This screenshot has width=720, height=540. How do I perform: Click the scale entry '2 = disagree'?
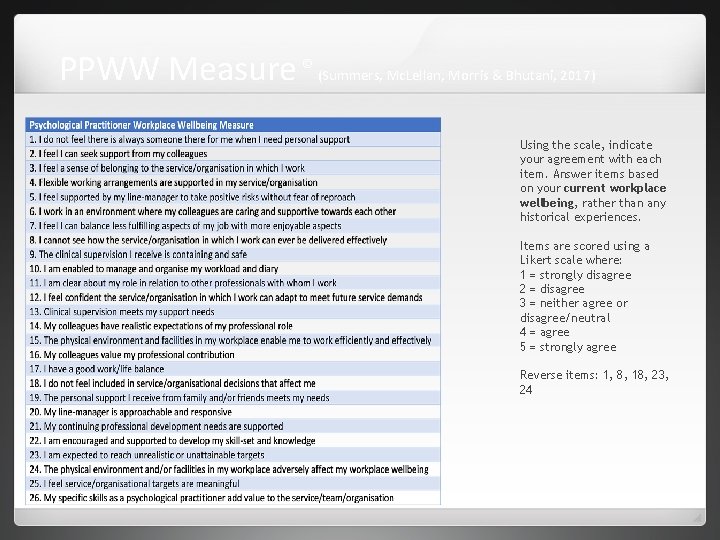point(552,289)
